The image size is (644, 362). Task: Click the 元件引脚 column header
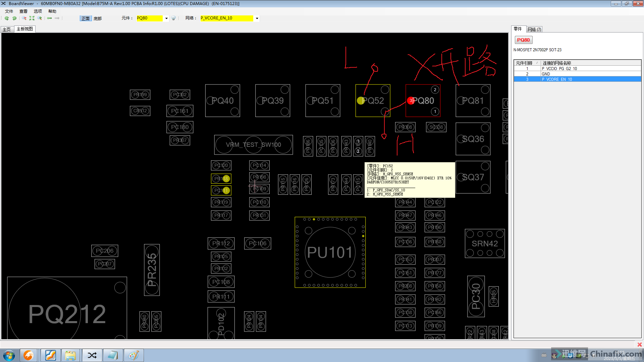[527, 63]
